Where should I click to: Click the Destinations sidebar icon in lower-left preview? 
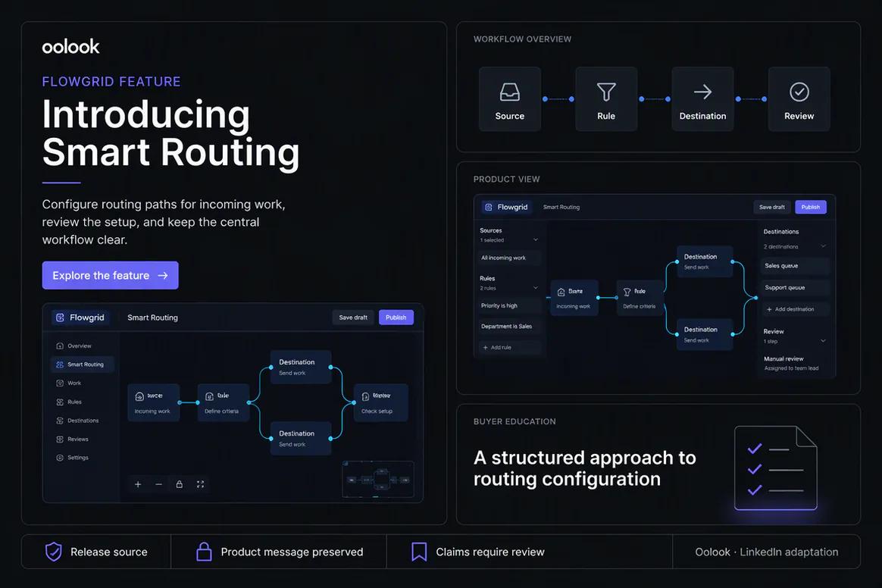click(x=60, y=421)
